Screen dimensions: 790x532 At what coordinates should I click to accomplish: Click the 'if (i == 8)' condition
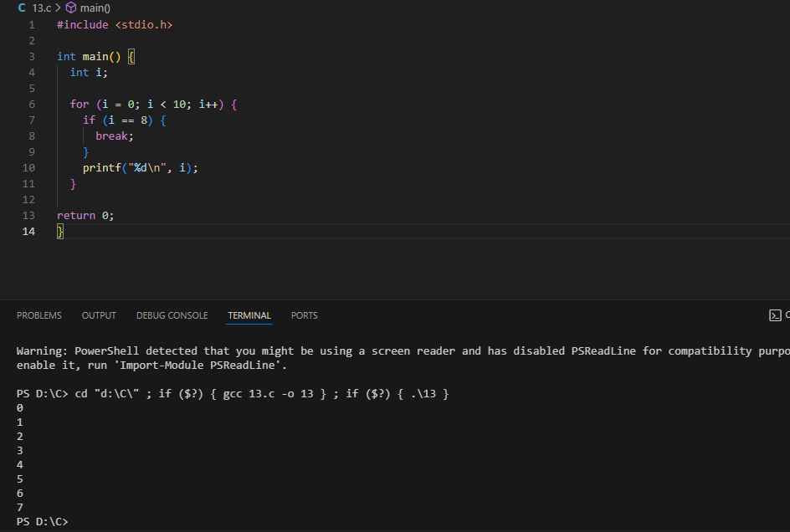pos(118,120)
